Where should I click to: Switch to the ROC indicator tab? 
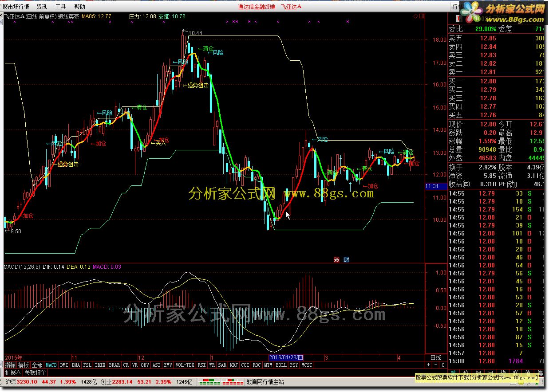click(257, 365)
